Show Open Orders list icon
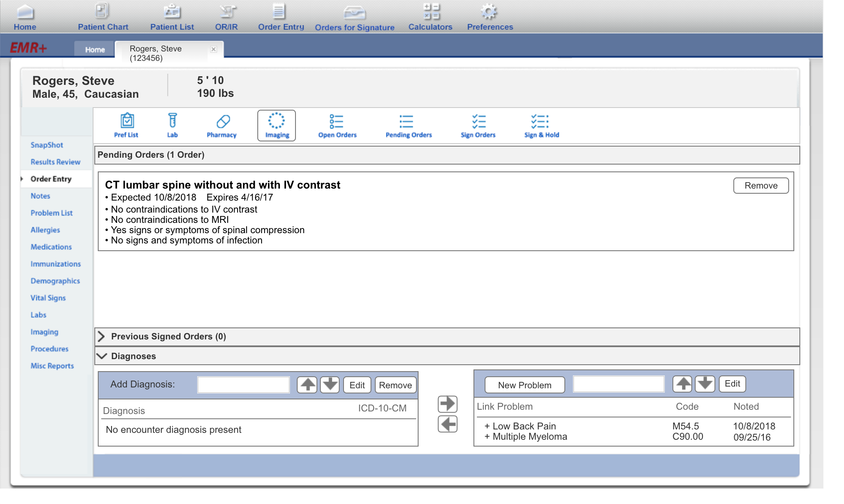Viewport: 844px width, 504px height. [337, 125]
